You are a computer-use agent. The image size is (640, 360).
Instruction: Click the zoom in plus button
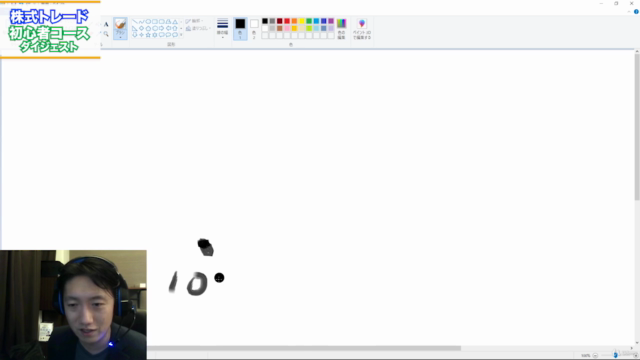[635, 356]
